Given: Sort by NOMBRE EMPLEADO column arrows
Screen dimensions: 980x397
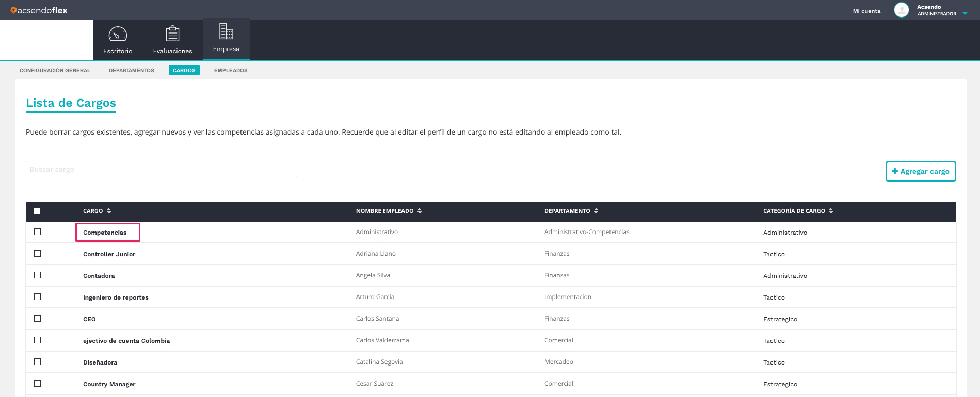Looking at the screenshot, I should coord(420,211).
